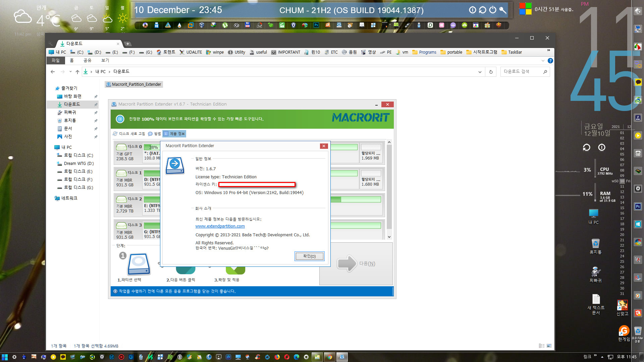The height and width of the screenshot is (362, 644).
Task: Switch to the 보기 ribbon tab
Action: (x=105, y=60)
